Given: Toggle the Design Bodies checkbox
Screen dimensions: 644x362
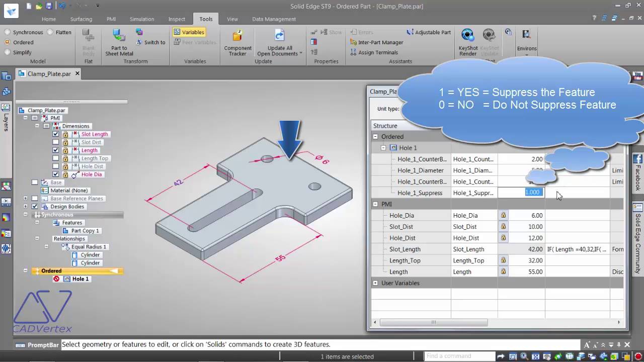Looking at the screenshot, I should [x=35, y=207].
